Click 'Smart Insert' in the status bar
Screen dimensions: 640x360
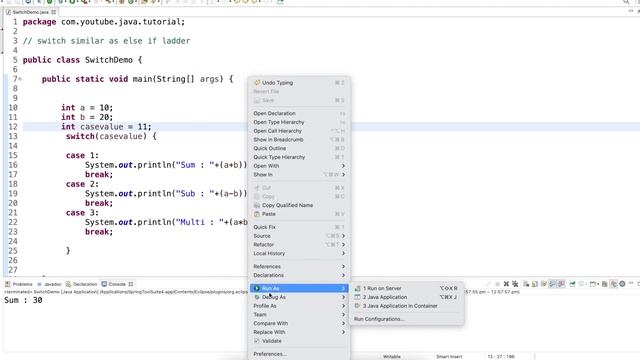pos(449,356)
